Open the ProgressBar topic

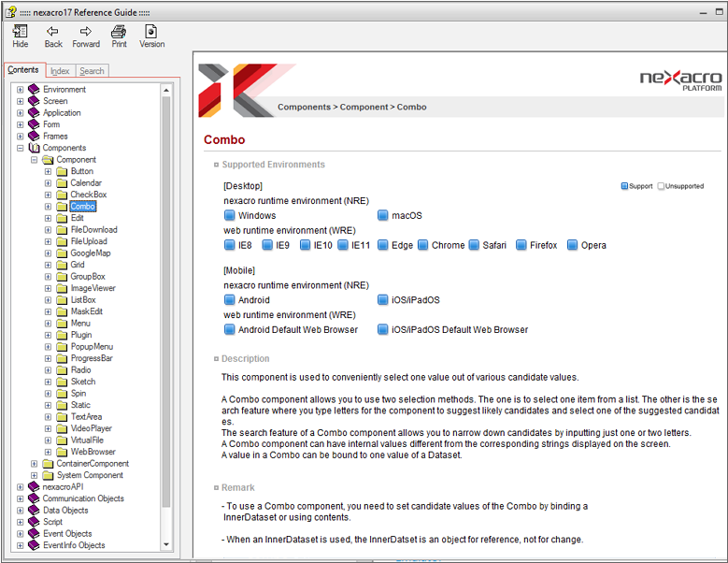[92, 358]
